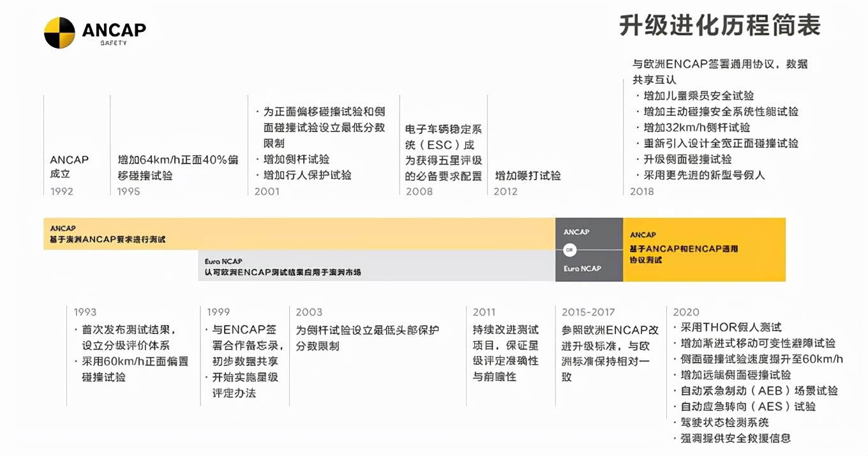The image size is (868, 456).
Task: Select the 1999 year marker
Action: 218,312
